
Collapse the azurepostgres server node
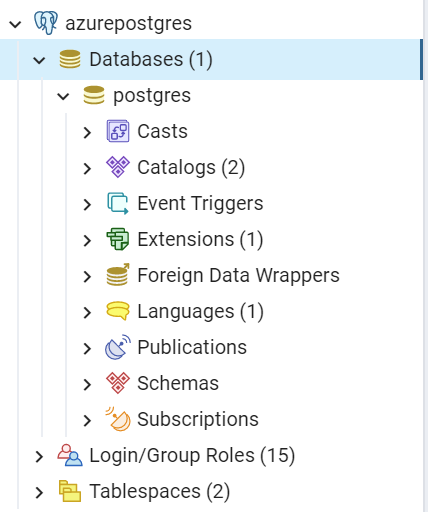pos(15,24)
